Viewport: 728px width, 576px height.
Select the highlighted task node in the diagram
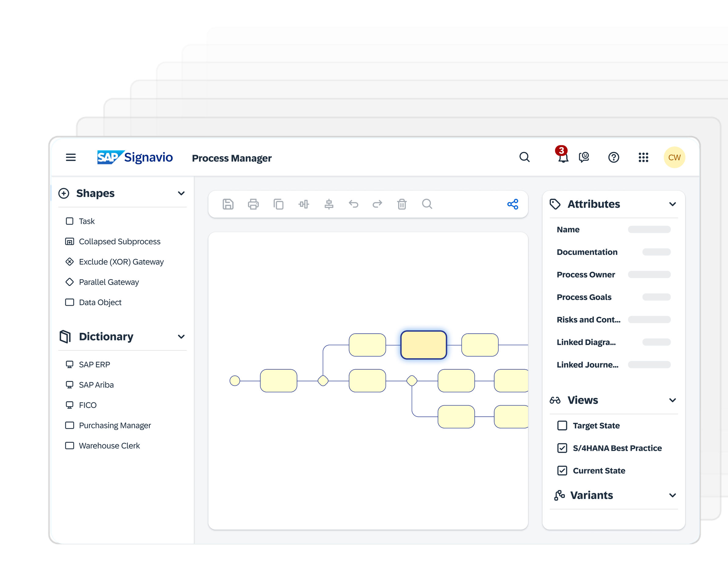(x=423, y=345)
